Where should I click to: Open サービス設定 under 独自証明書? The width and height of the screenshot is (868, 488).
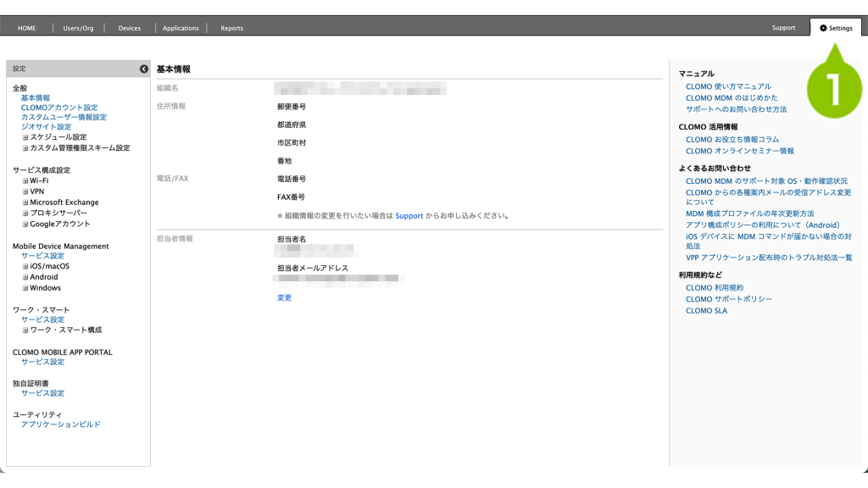click(x=42, y=393)
